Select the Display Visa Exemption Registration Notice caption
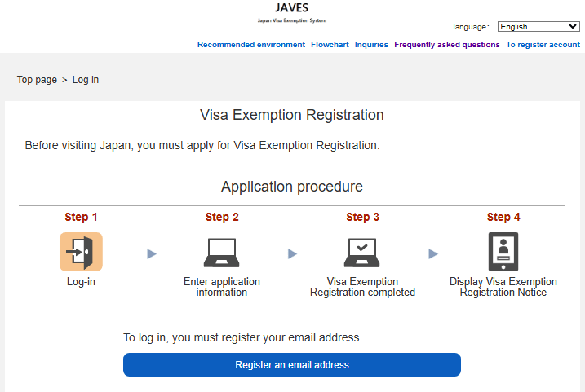Screen dimensions: 585x392 (503, 287)
